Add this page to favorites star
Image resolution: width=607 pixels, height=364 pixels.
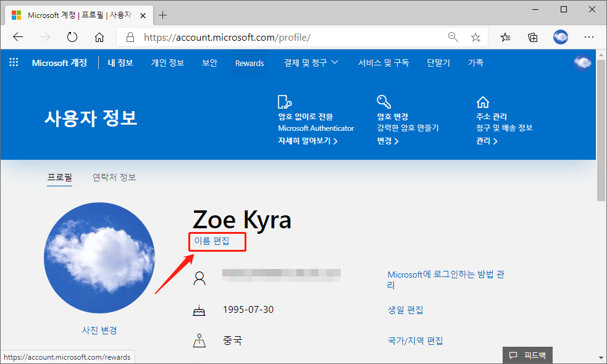(475, 37)
